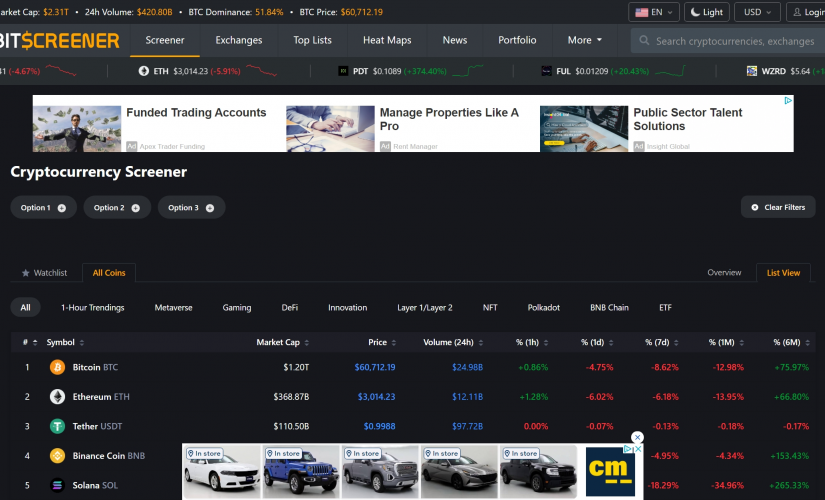Screen dimensions: 825x500
Task: Open the USD currency dropdown
Action: tap(757, 12)
